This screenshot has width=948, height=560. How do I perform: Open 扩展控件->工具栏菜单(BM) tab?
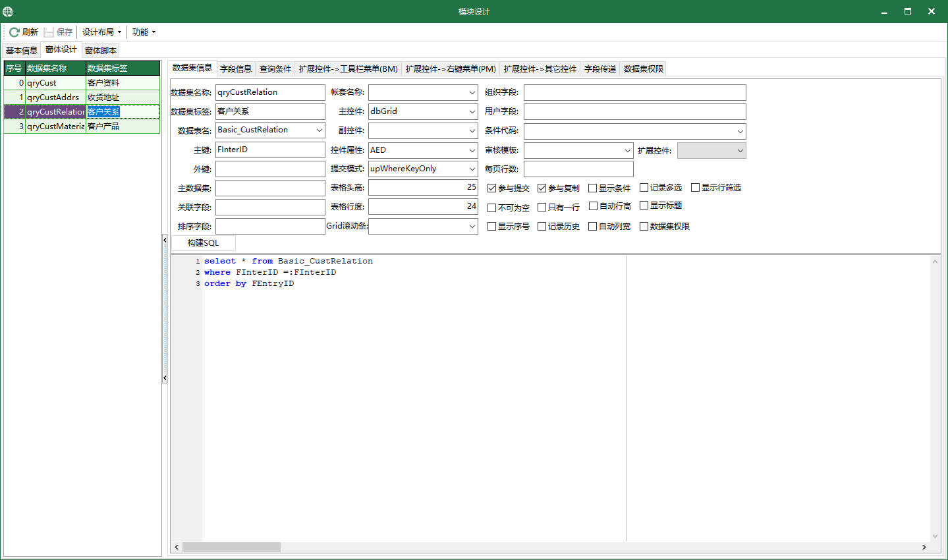349,69
